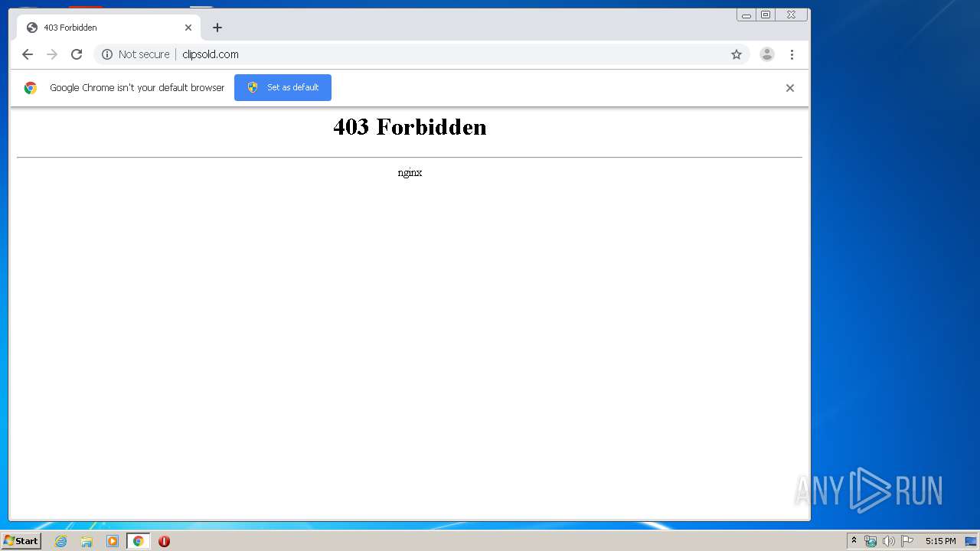Minimize the Chrome window
Screen dimensions: 980x551
point(746,15)
